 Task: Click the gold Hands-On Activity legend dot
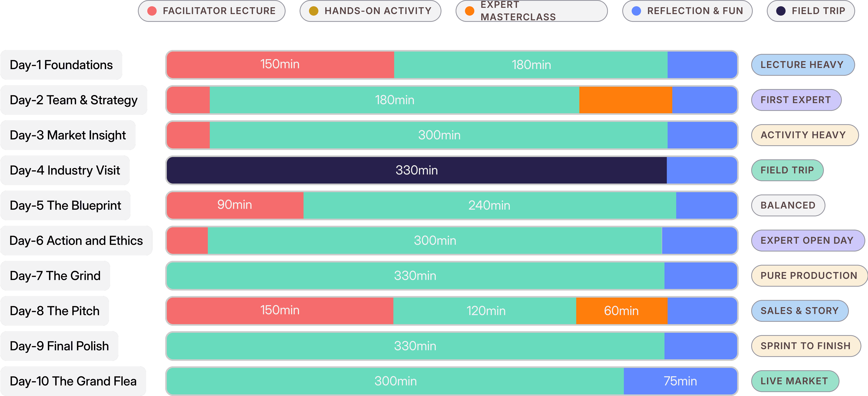(x=314, y=11)
